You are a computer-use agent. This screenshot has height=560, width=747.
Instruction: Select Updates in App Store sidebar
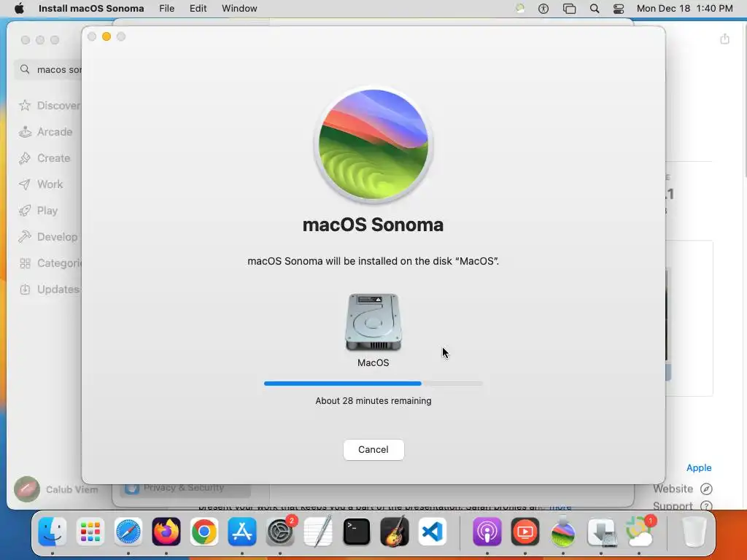pos(49,289)
